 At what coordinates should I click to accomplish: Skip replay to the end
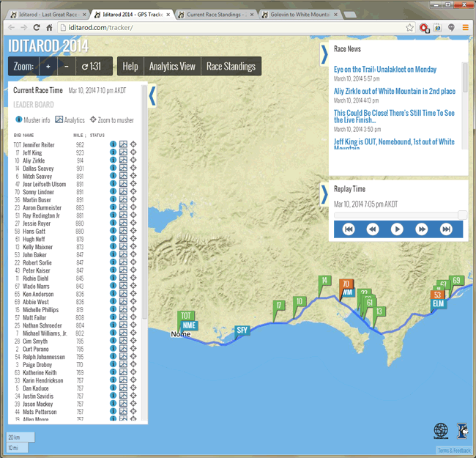[x=446, y=229]
